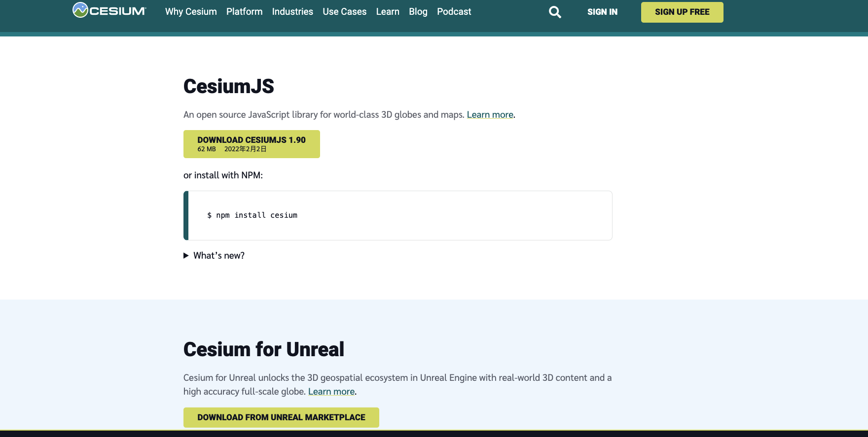This screenshot has width=868, height=437.
Task: Open the Use Cases menu
Action: point(344,11)
